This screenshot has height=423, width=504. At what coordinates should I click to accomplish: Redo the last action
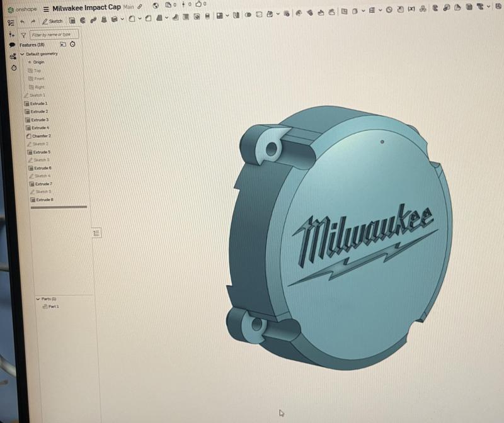pyautogui.click(x=33, y=21)
